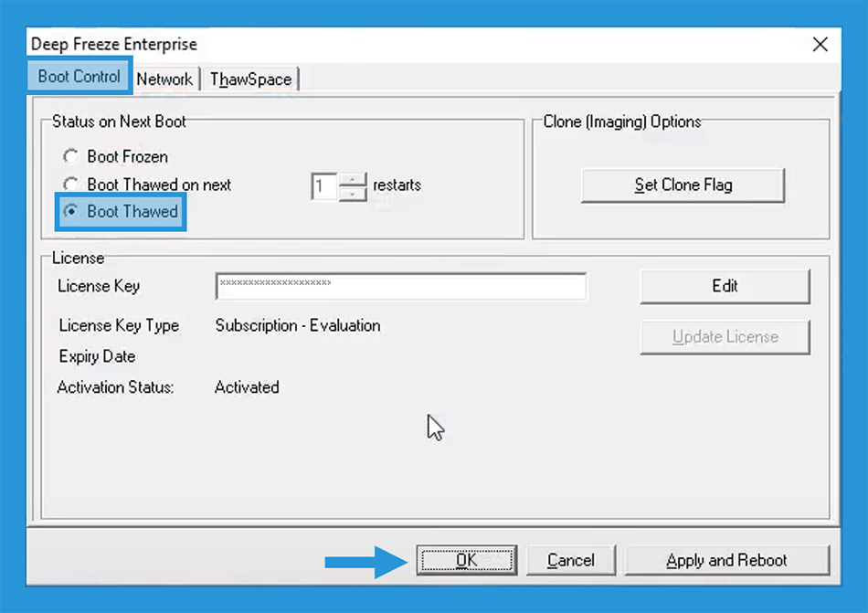The height and width of the screenshot is (613, 868).
Task: Confirm with the OK button
Action: pos(467,560)
